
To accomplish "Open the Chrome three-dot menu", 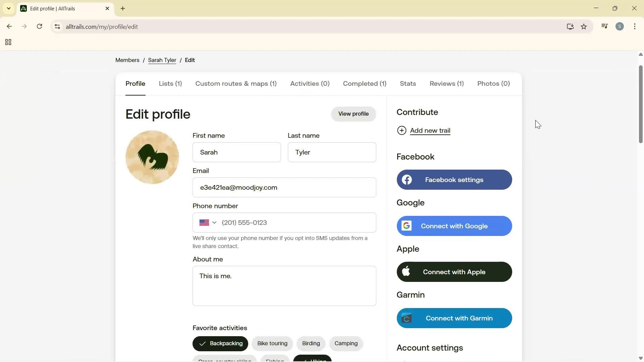I will click(x=635, y=26).
